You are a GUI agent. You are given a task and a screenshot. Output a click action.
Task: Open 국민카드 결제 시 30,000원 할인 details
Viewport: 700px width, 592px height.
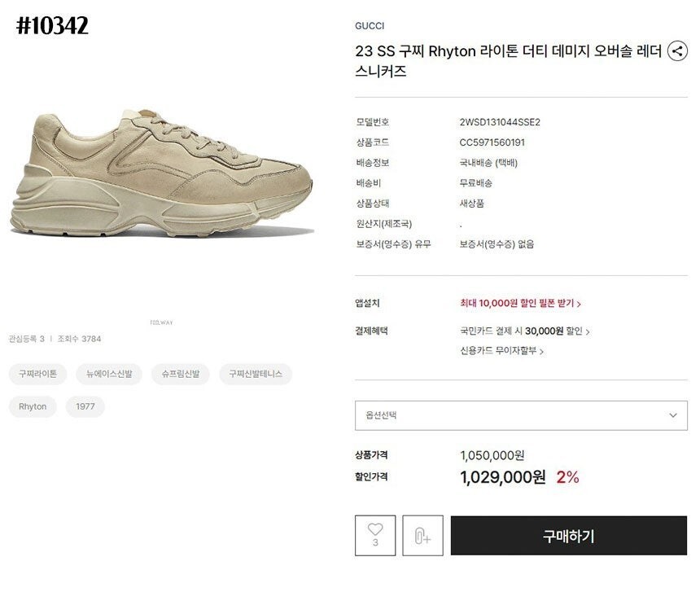coord(524,331)
